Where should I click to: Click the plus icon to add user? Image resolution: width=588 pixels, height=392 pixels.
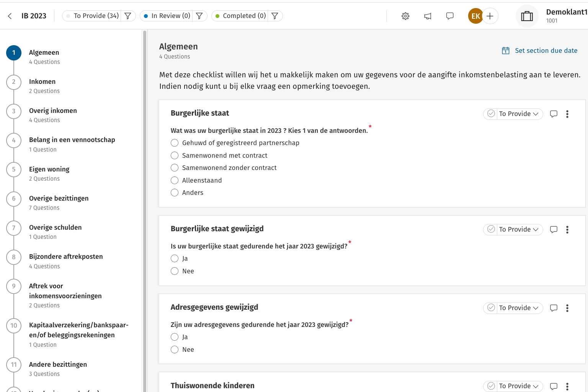(x=490, y=16)
